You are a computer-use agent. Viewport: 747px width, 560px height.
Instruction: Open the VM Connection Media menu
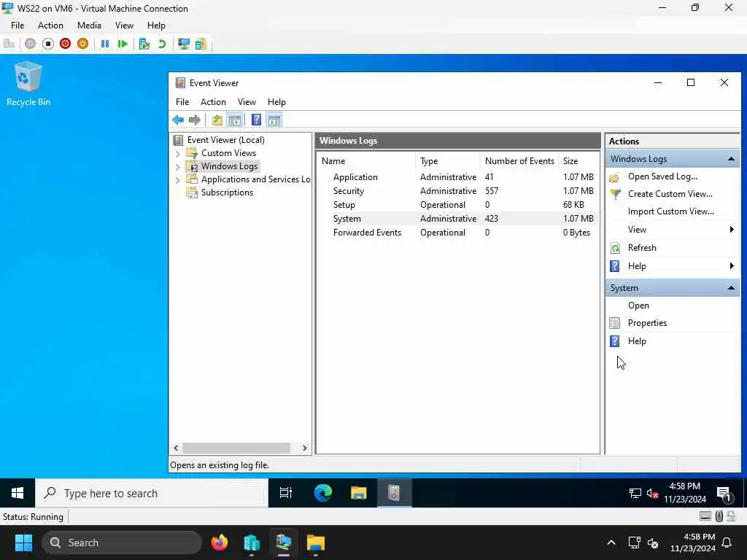89,26
